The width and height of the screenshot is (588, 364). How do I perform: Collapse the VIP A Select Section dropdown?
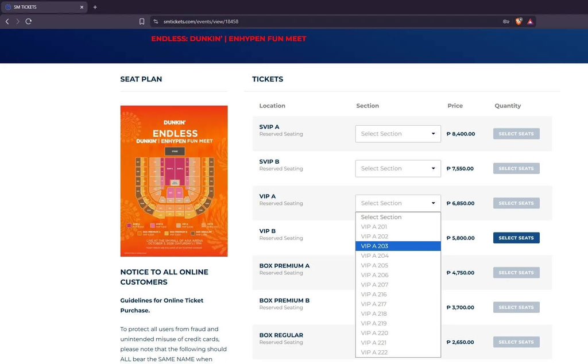point(398,203)
